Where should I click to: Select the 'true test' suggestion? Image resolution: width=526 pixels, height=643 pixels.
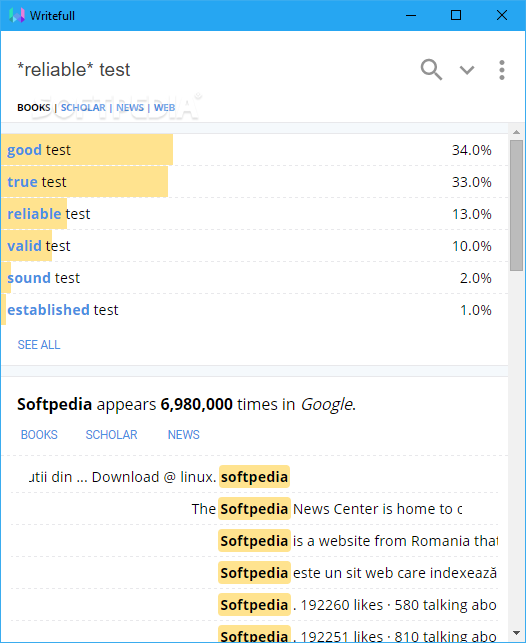tap(254, 182)
